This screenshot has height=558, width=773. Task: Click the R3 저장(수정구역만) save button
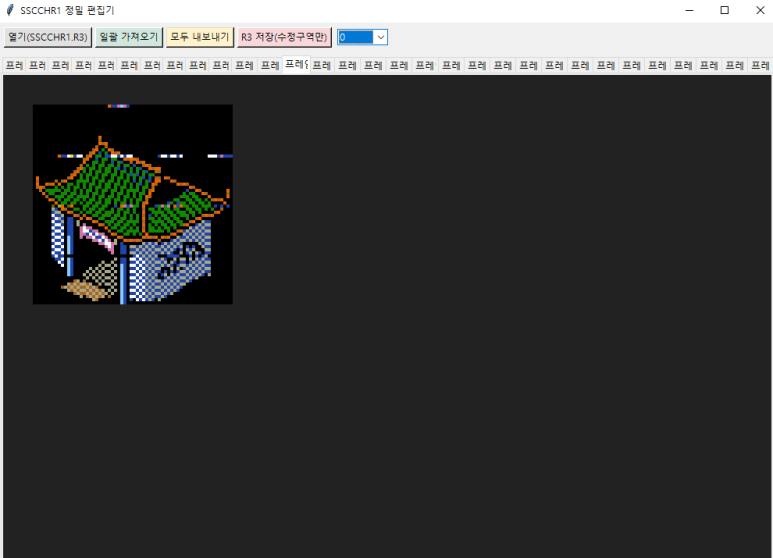pyautogui.click(x=284, y=37)
